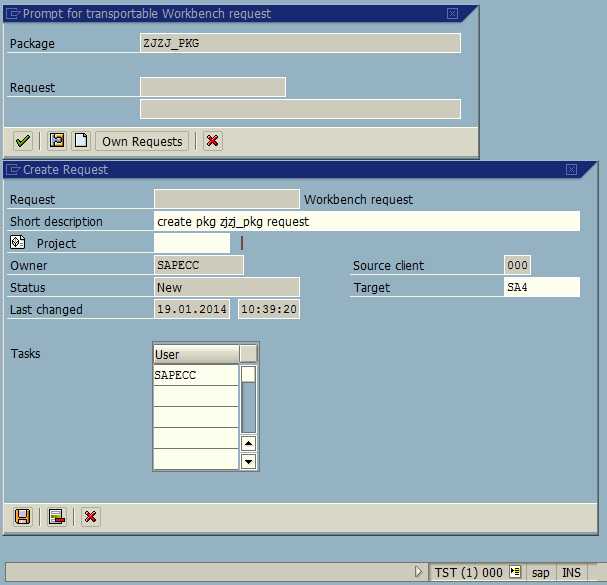Open the Prompt dialog title bar menu icon
607x585 pixels.
13,14
